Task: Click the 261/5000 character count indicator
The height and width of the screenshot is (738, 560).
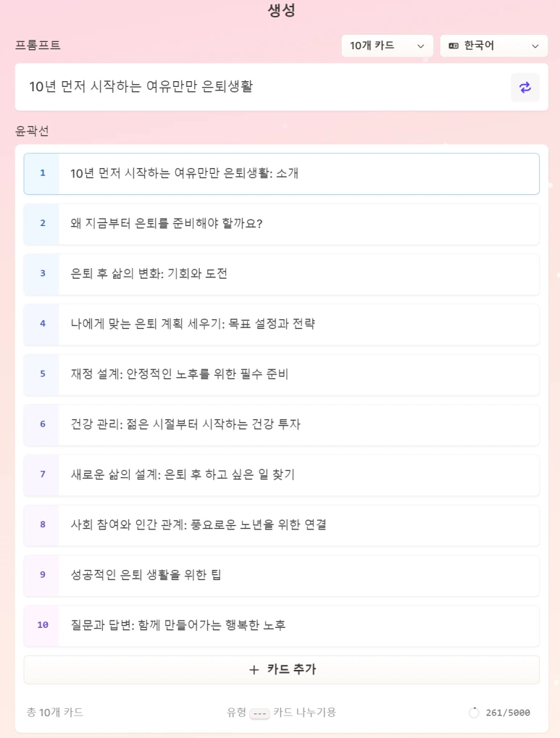Action: pyautogui.click(x=500, y=713)
